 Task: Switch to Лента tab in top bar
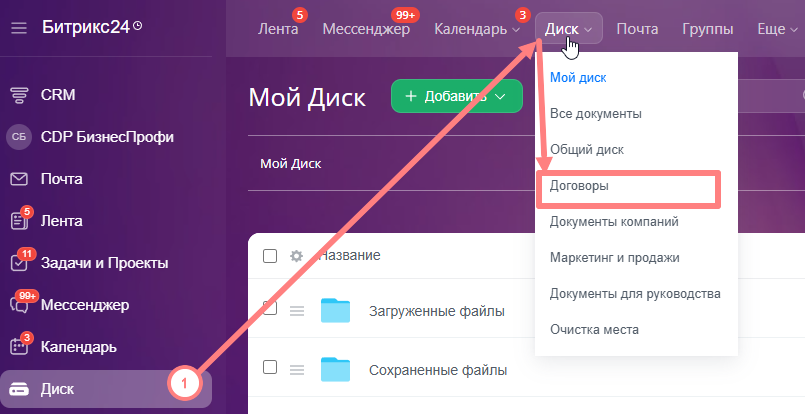(278, 29)
